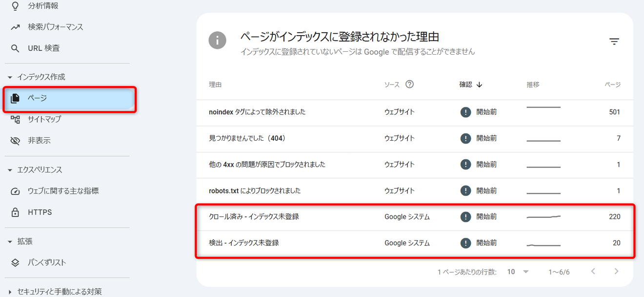Collapse the インデックス作成 section

tap(10, 77)
